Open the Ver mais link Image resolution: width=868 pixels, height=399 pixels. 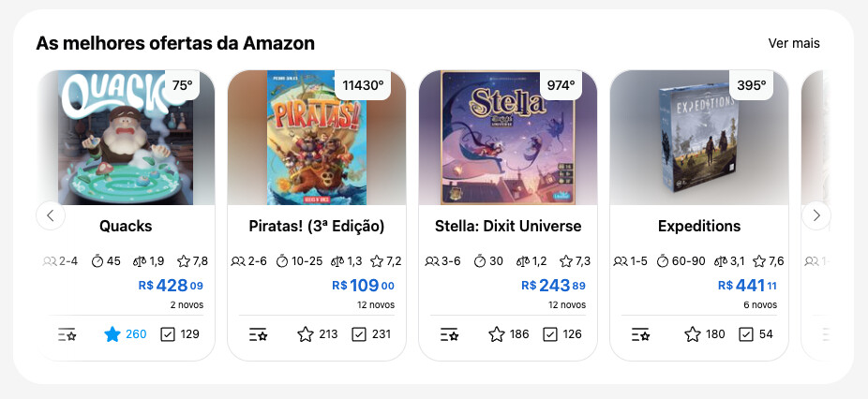tap(794, 43)
